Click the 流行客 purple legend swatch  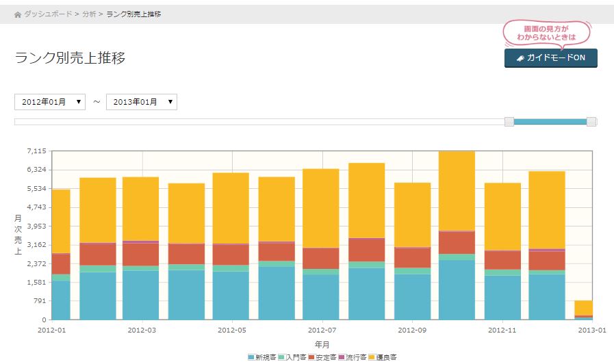(342, 357)
